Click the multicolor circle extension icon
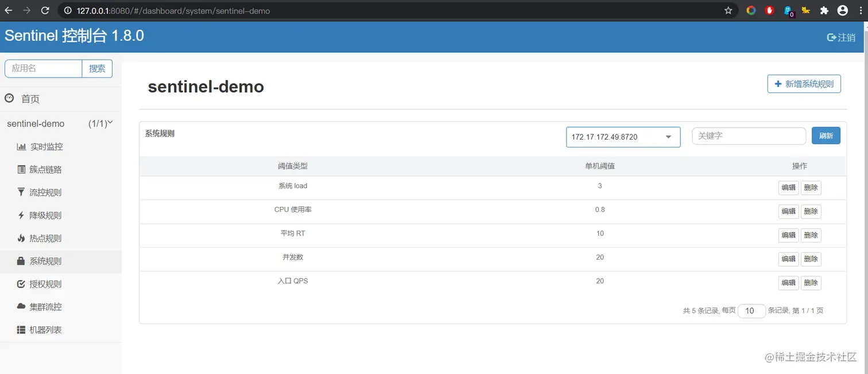This screenshot has height=374, width=868. (751, 10)
